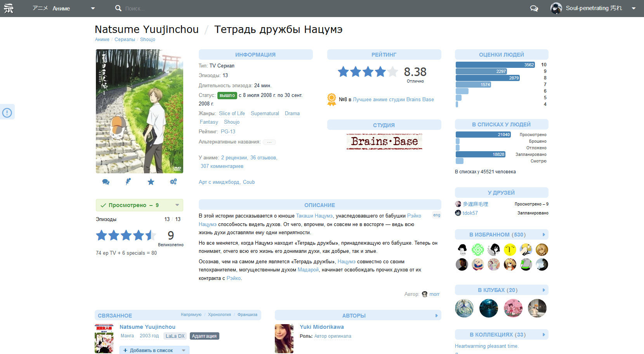Open Natsume Yuujinchou manga title link
The height and width of the screenshot is (354, 644).
148,327
